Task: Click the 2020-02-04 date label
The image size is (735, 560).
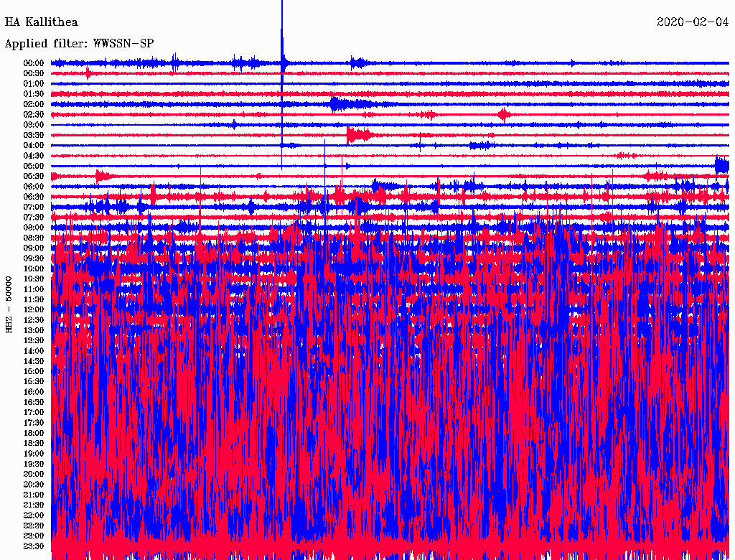Action: click(x=693, y=22)
